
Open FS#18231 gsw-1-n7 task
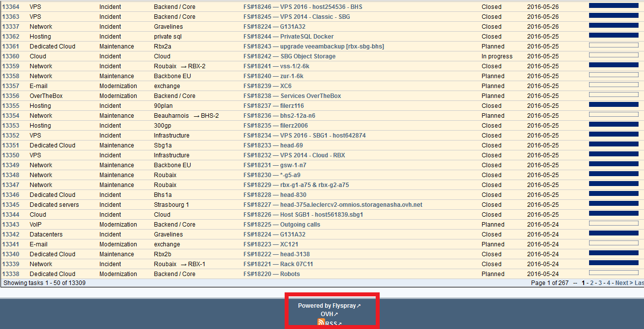click(275, 165)
